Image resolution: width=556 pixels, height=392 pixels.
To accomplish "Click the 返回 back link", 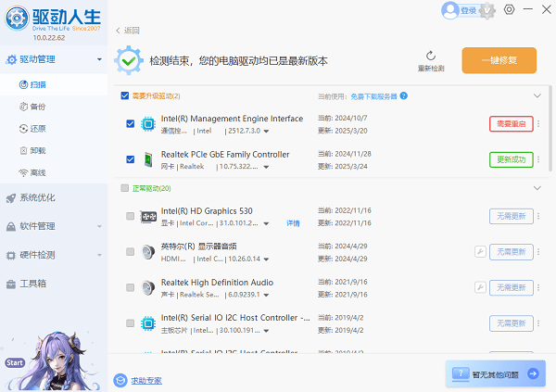I will click(129, 31).
